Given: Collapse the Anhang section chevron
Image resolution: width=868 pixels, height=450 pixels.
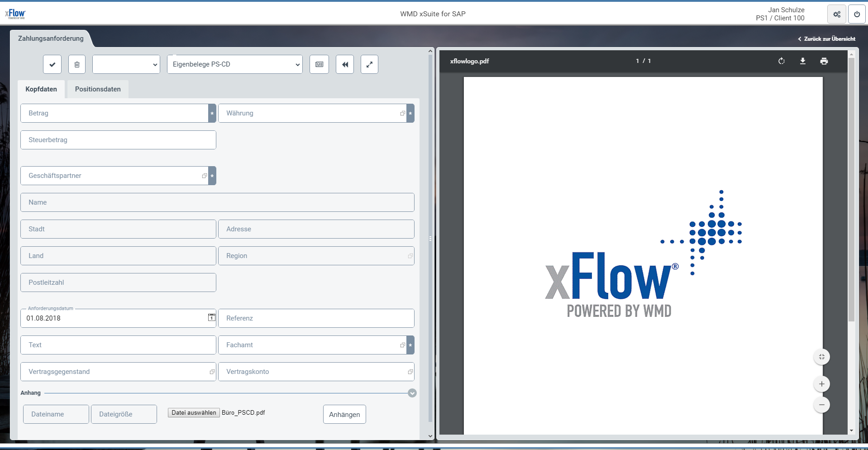Looking at the screenshot, I should (x=412, y=393).
